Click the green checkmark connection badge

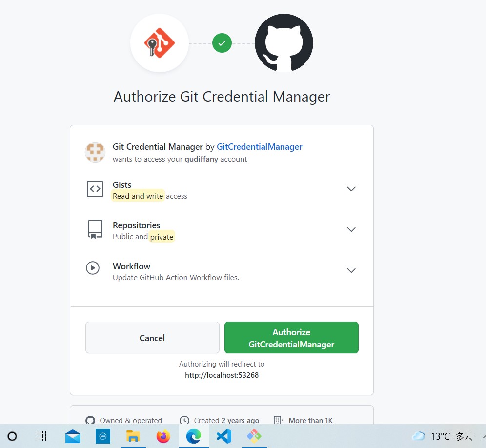222,43
